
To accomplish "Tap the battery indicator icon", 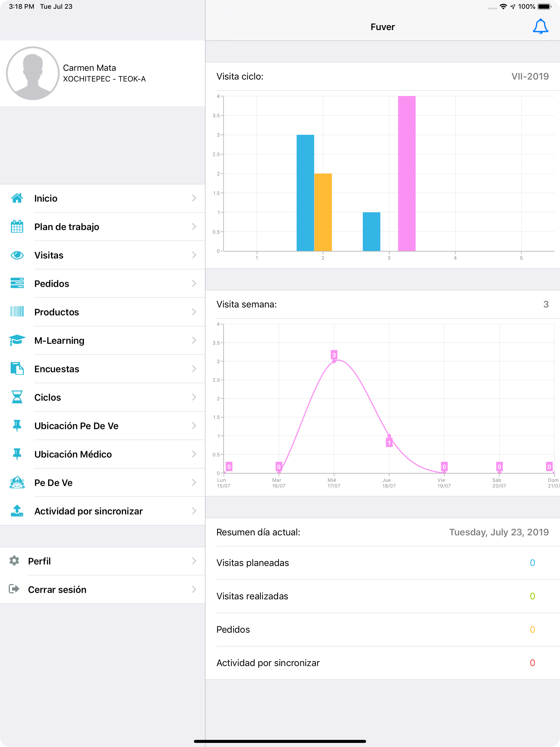I will [x=545, y=6].
